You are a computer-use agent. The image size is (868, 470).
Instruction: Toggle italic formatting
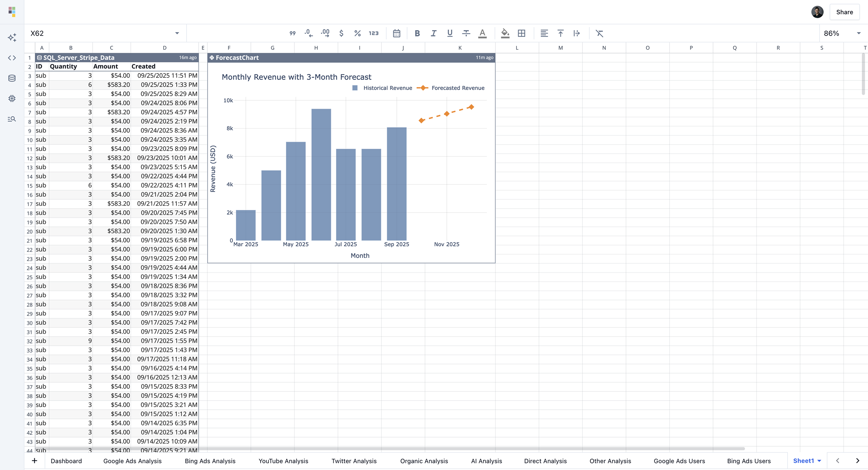(433, 33)
